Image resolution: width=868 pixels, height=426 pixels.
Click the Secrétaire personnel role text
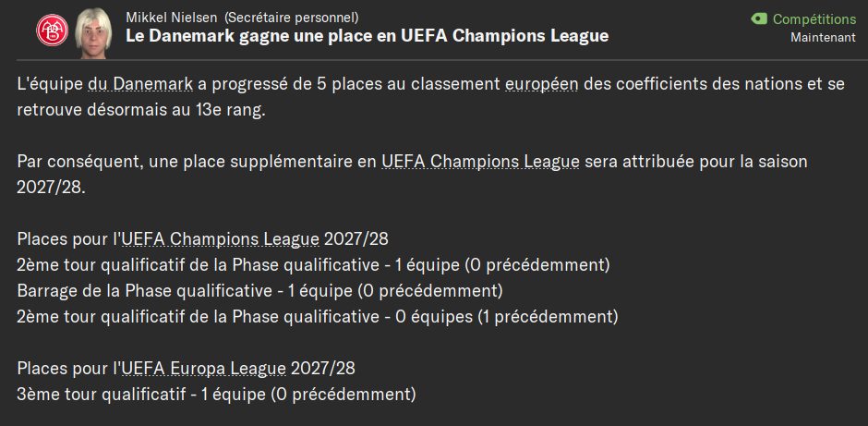292,18
